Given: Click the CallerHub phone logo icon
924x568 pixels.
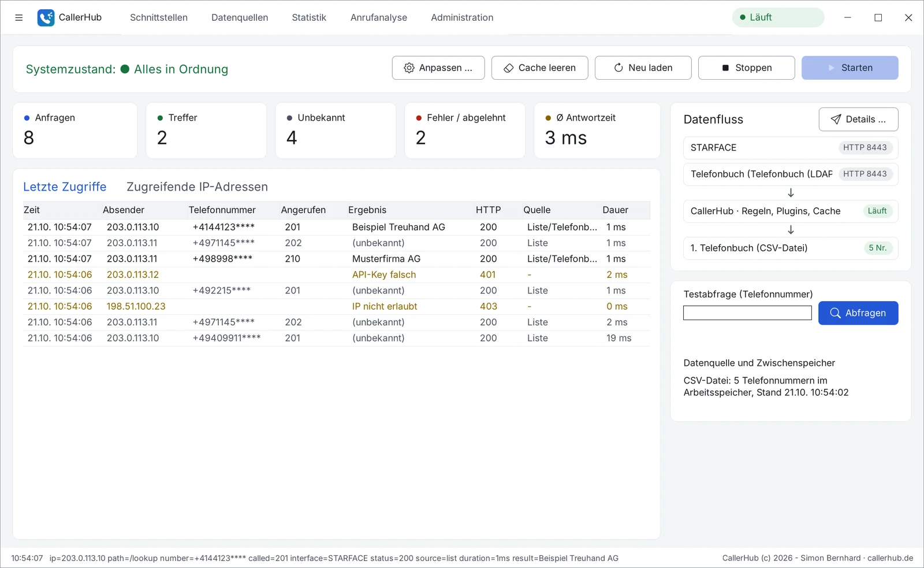Looking at the screenshot, I should (46, 17).
